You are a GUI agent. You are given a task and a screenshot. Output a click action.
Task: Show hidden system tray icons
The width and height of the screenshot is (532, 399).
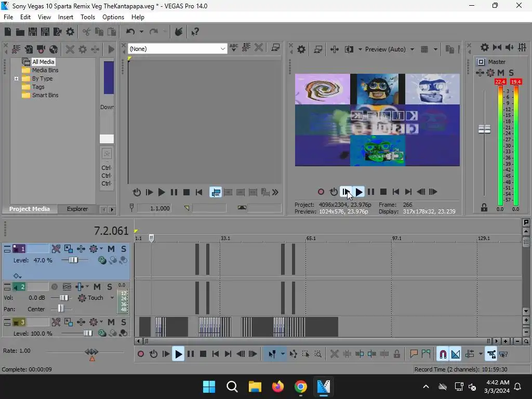click(426, 387)
